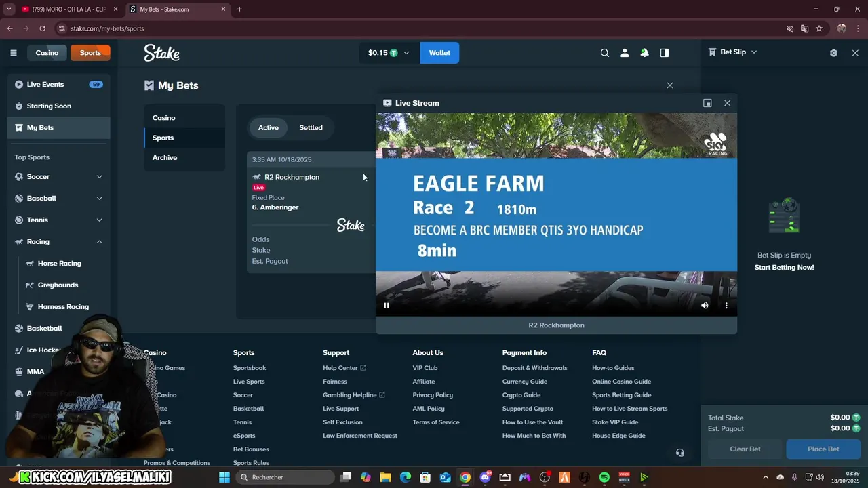Open the notifications bell icon
This screenshot has height=488, width=868.
pyautogui.click(x=644, y=53)
